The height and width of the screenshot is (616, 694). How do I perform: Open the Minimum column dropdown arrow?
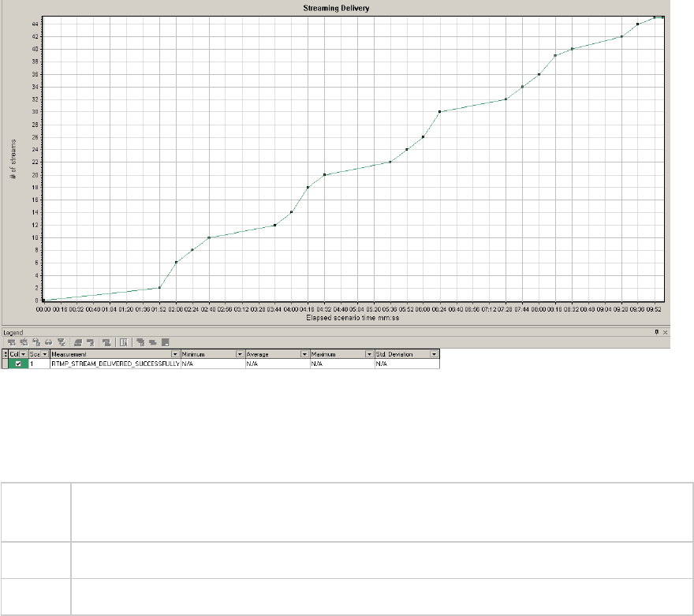[240, 354]
